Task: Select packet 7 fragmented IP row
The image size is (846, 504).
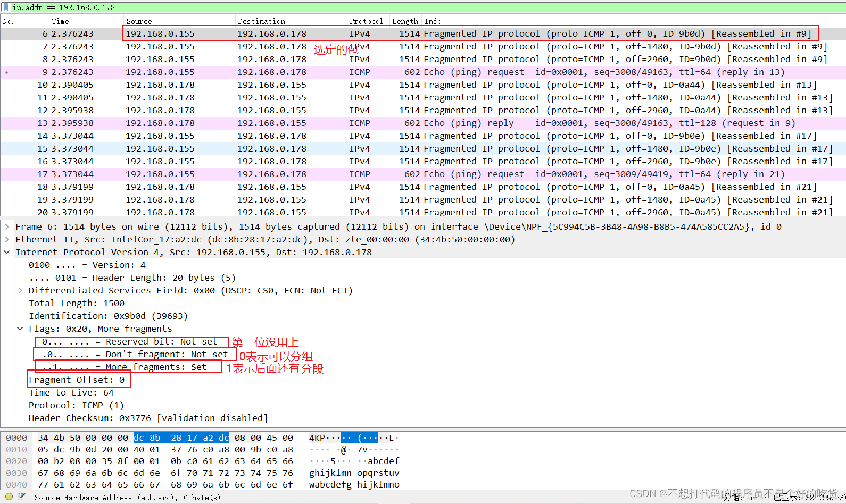Action: (423, 46)
